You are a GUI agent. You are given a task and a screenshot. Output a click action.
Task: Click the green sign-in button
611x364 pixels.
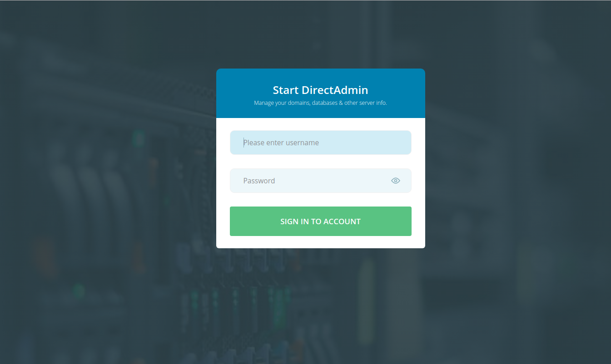(x=320, y=221)
